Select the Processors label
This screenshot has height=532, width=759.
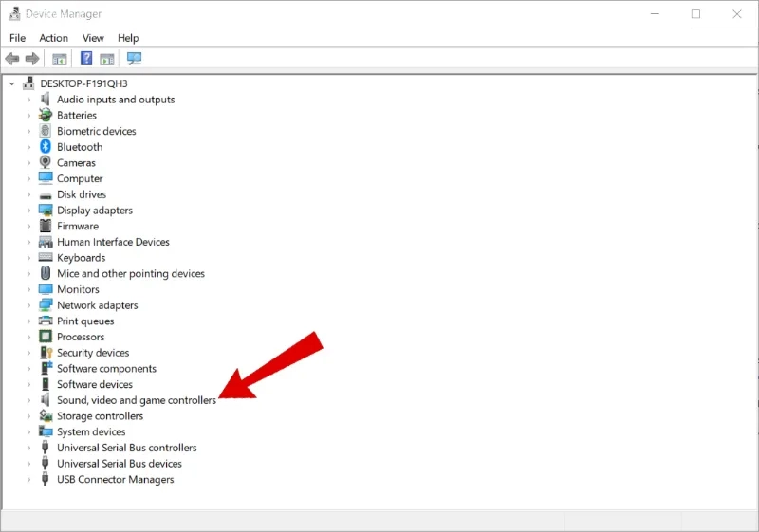81,337
